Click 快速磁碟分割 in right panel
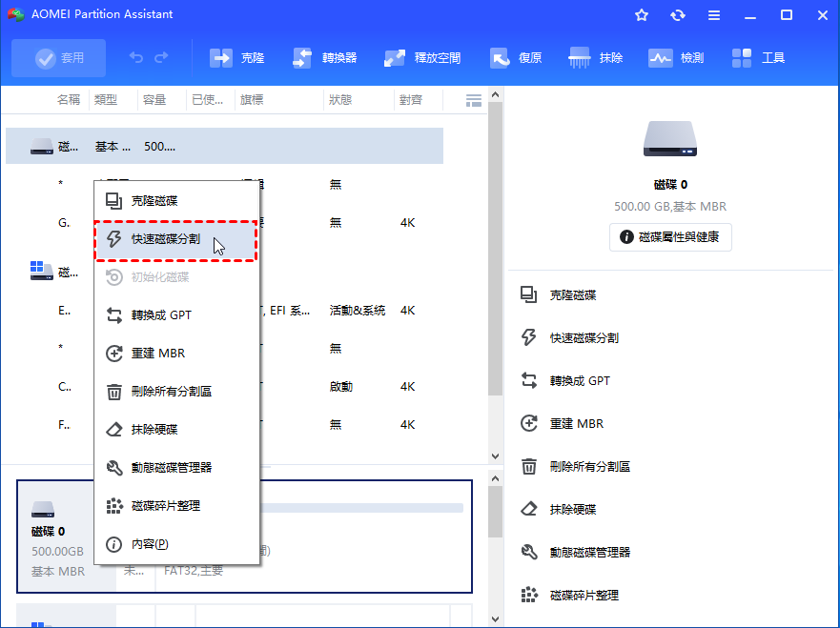 click(569, 338)
